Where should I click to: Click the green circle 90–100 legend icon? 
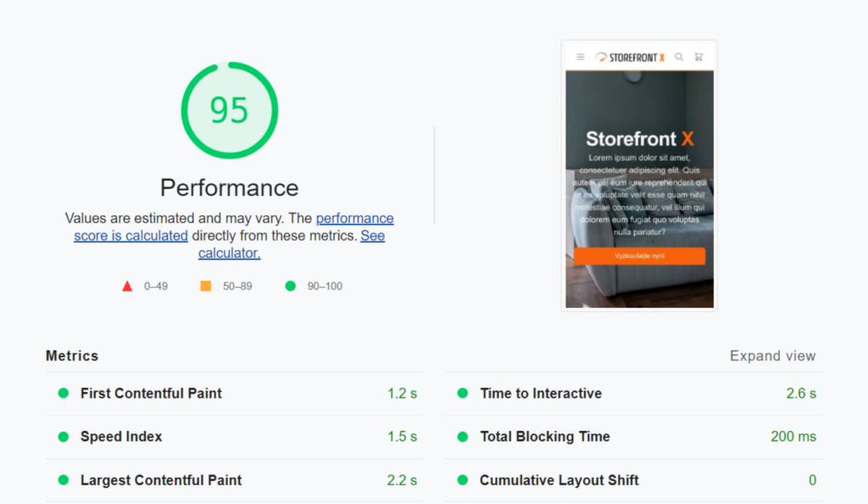pyautogui.click(x=290, y=286)
